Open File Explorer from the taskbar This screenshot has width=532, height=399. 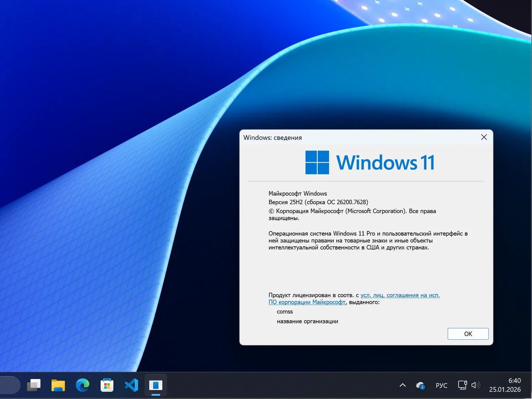(58, 385)
